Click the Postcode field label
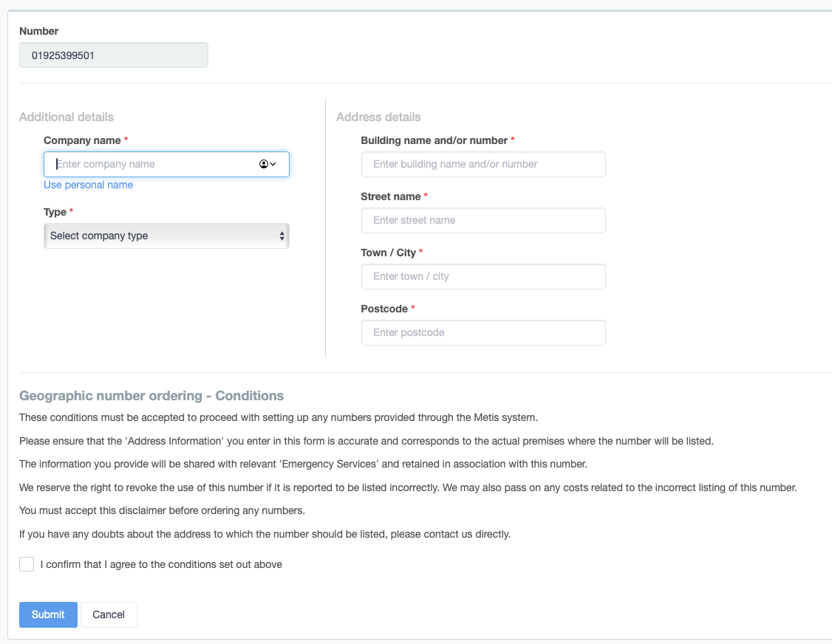Viewport: 832px width, 644px height. (384, 309)
